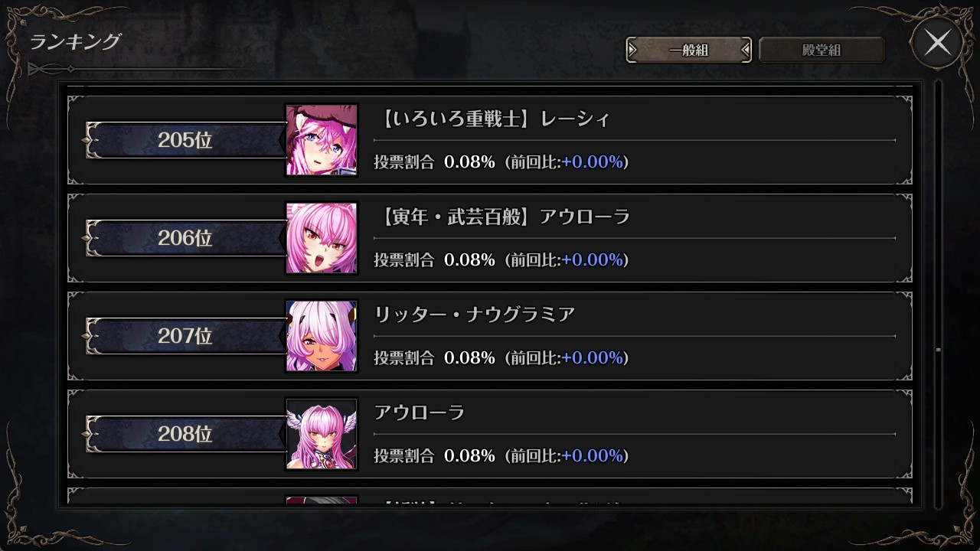Click the vertical scrollbar thumb on right
This screenshot has width=980, height=551.
938,350
